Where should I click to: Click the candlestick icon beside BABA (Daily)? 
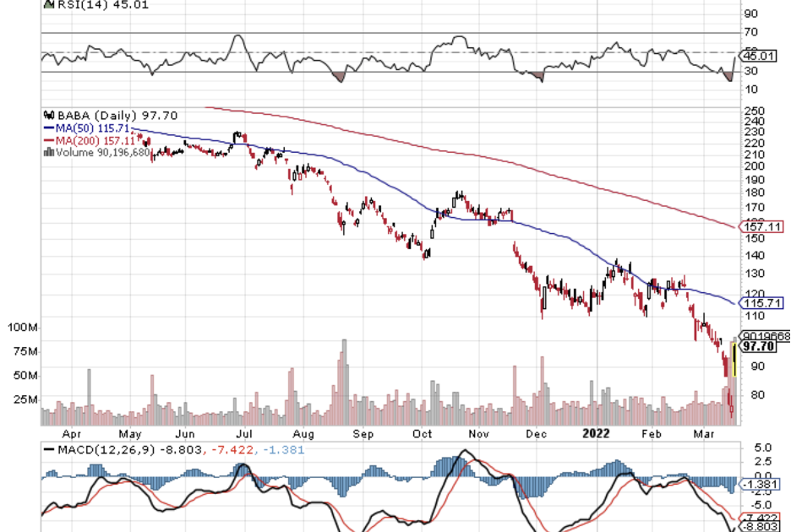(47, 115)
